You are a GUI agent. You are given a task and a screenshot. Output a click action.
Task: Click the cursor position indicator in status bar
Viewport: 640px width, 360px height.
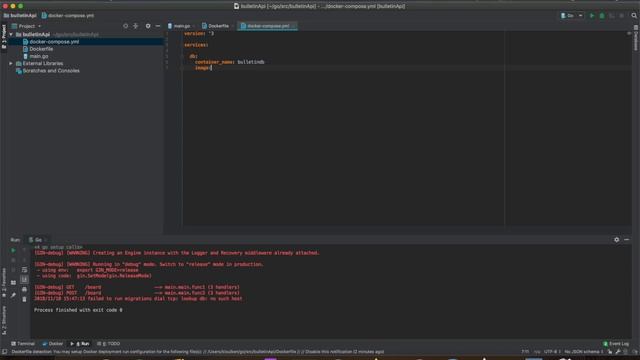coord(525,351)
